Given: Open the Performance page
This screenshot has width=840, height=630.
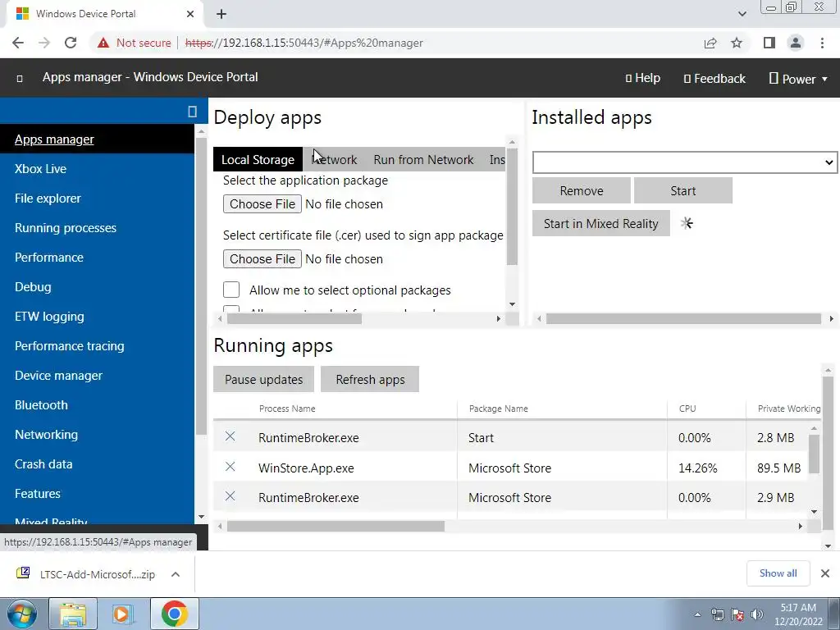Looking at the screenshot, I should [x=49, y=257].
